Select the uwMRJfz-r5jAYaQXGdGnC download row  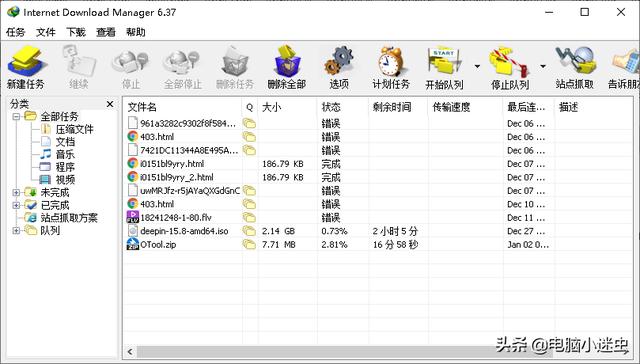[378, 191]
